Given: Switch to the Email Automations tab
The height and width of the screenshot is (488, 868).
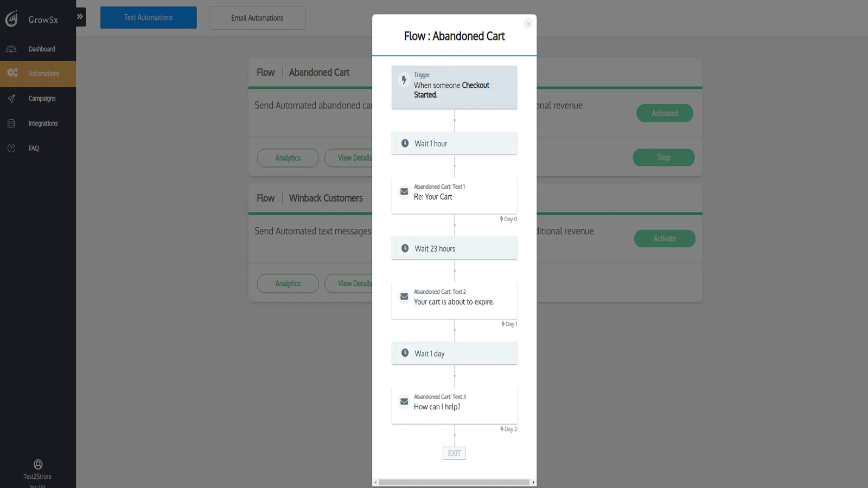Looking at the screenshot, I should pyautogui.click(x=257, y=18).
